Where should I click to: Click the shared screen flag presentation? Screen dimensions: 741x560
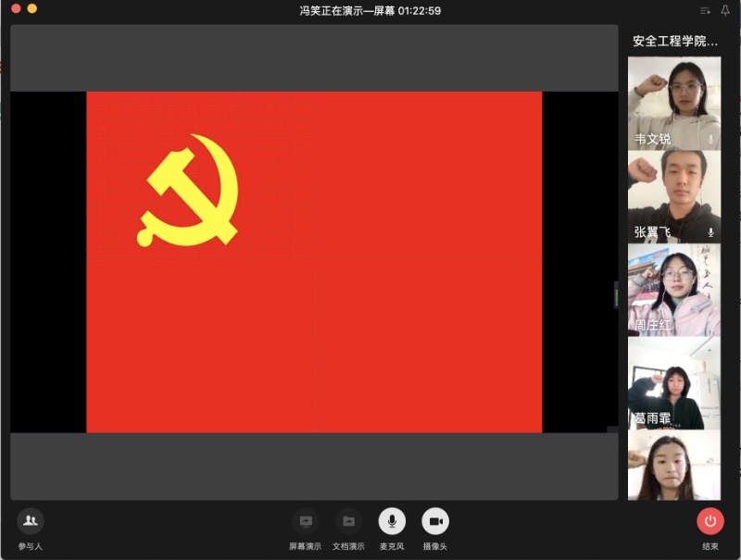[x=314, y=262]
